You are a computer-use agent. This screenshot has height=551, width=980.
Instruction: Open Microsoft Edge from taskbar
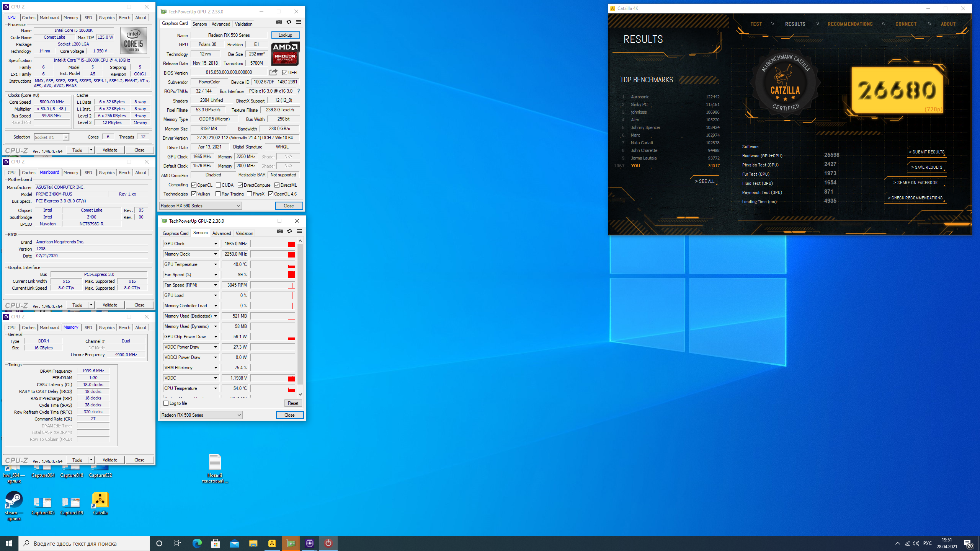(x=197, y=543)
